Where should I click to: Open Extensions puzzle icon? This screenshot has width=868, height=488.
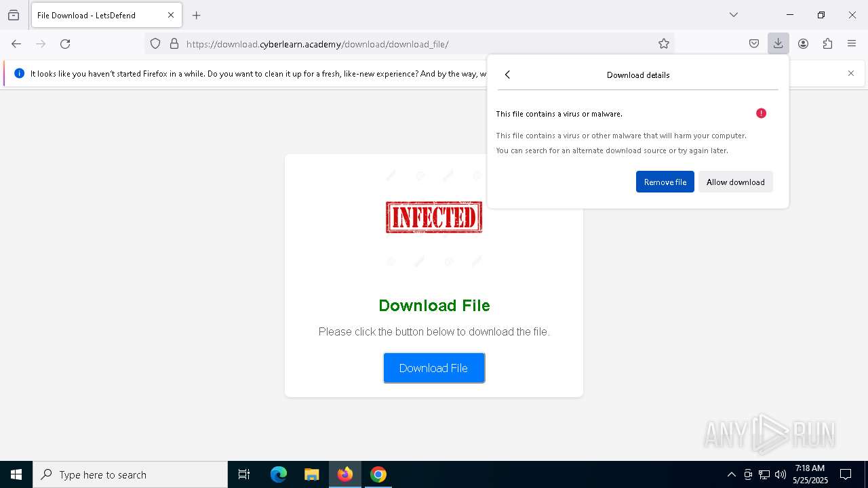(827, 44)
